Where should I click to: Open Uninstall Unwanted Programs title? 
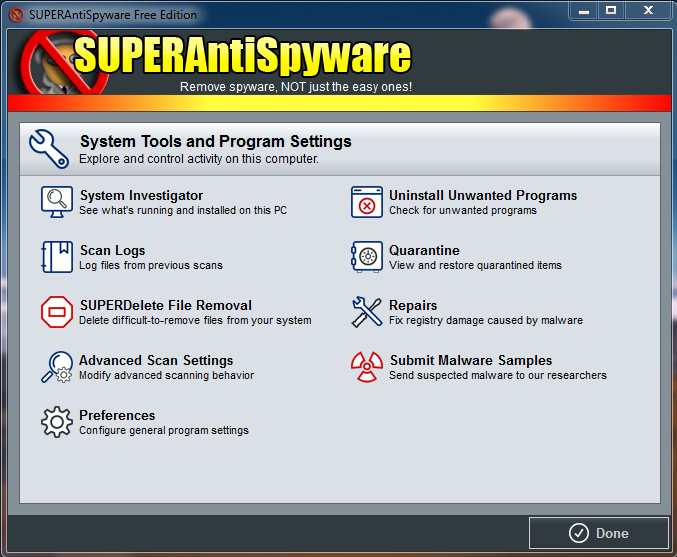[483, 196]
